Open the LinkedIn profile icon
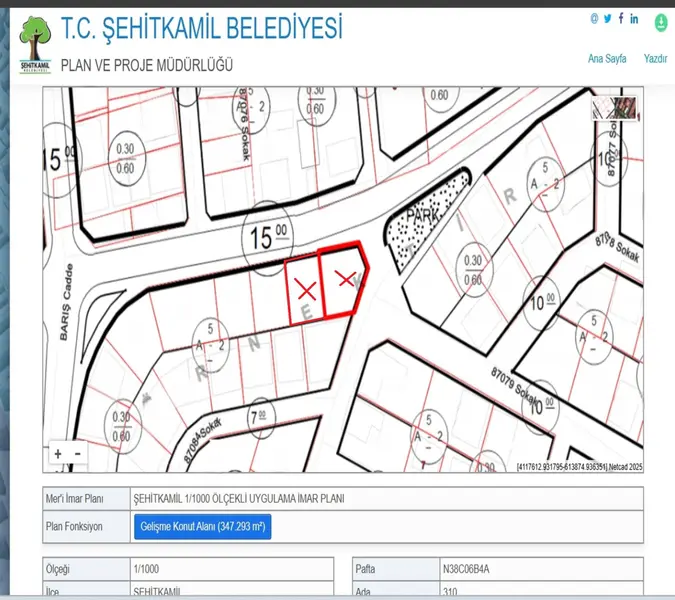The width and height of the screenshot is (675, 600). 634,19
